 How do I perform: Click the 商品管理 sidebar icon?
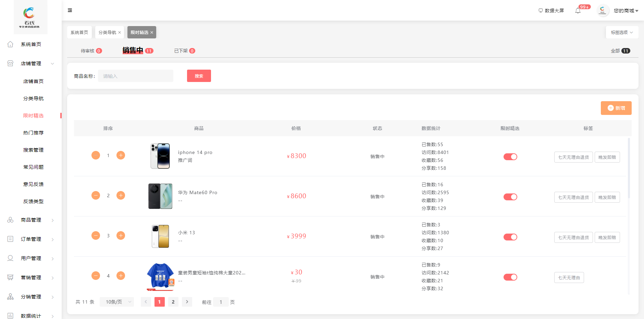[x=10, y=220]
